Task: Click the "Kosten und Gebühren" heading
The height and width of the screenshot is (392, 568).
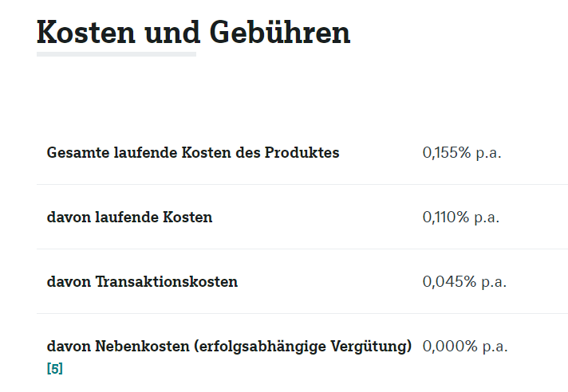Action: 194,33
